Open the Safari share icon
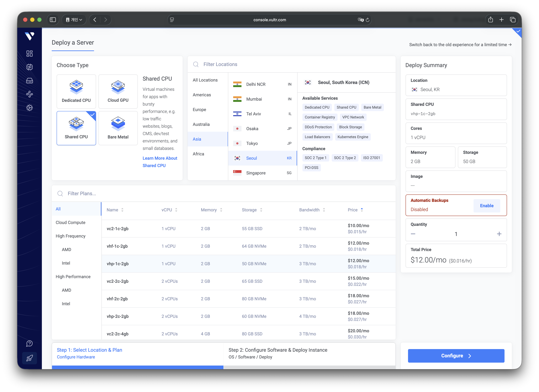 491,20
